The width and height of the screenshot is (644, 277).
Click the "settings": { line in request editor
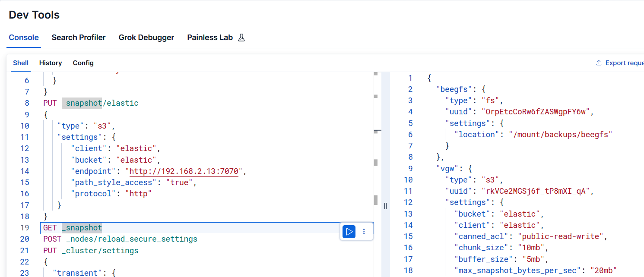point(86,137)
